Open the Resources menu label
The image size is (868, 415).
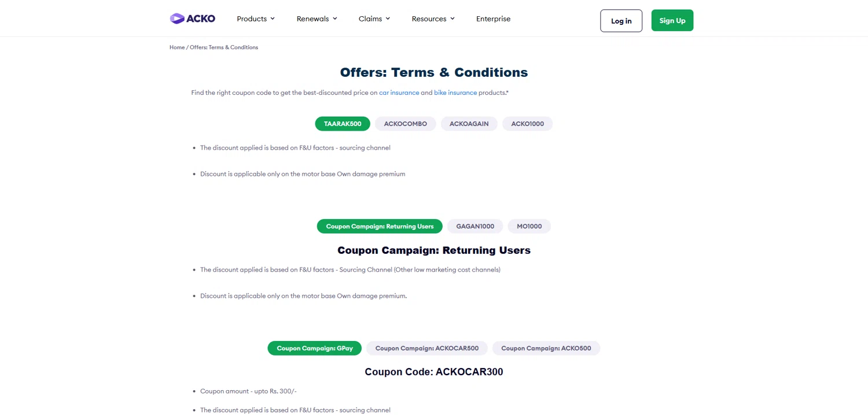click(429, 18)
